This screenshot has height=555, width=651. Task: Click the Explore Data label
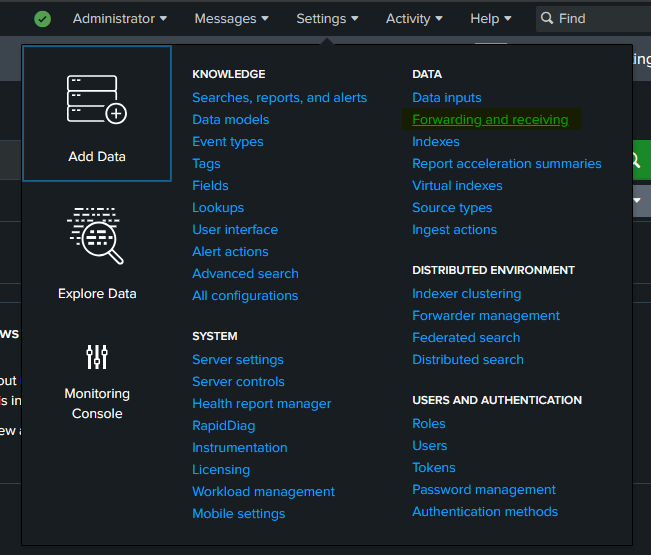(97, 293)
